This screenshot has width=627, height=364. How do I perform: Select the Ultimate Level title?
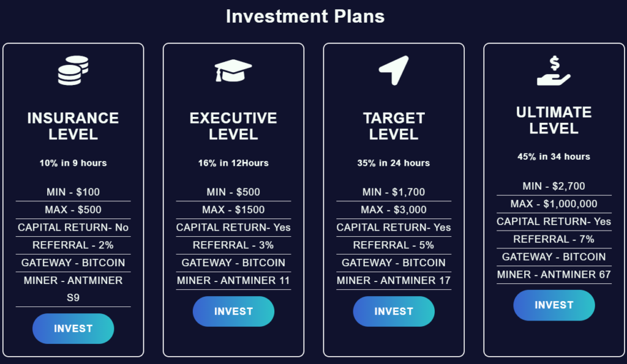(554, 120)
